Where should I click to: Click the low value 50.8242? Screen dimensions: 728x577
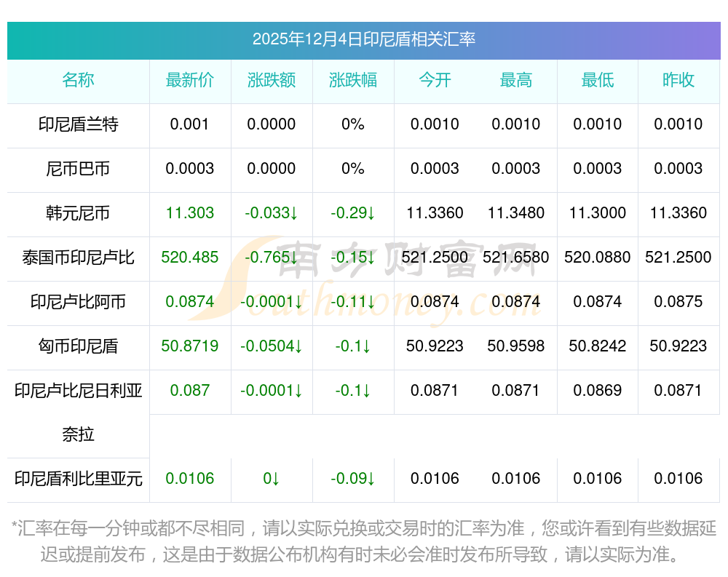coord(598,346)
